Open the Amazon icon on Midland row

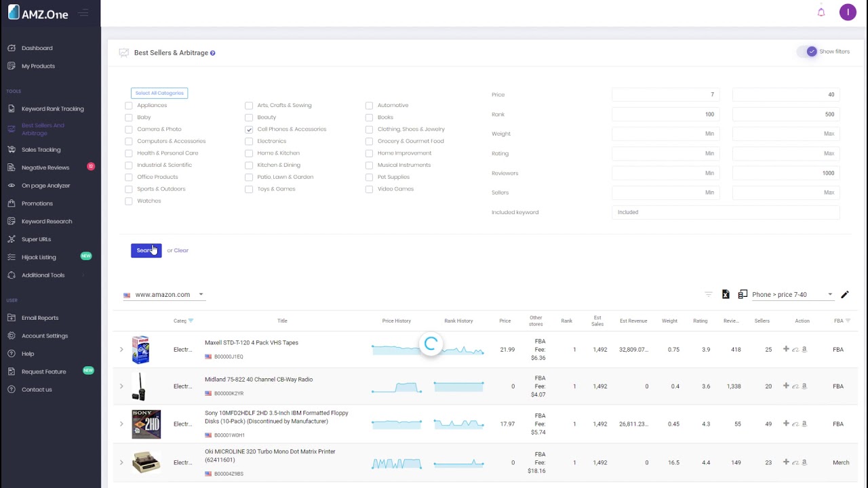804,386
